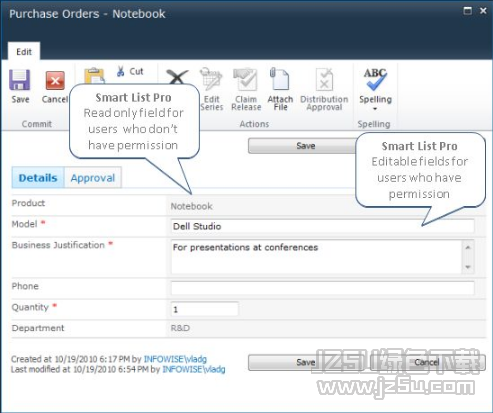Viewport: 493px width, 413px height.
Task: Open the INFOWISE\vladg link on Last modified line
Action: click(x=194, y=369)
